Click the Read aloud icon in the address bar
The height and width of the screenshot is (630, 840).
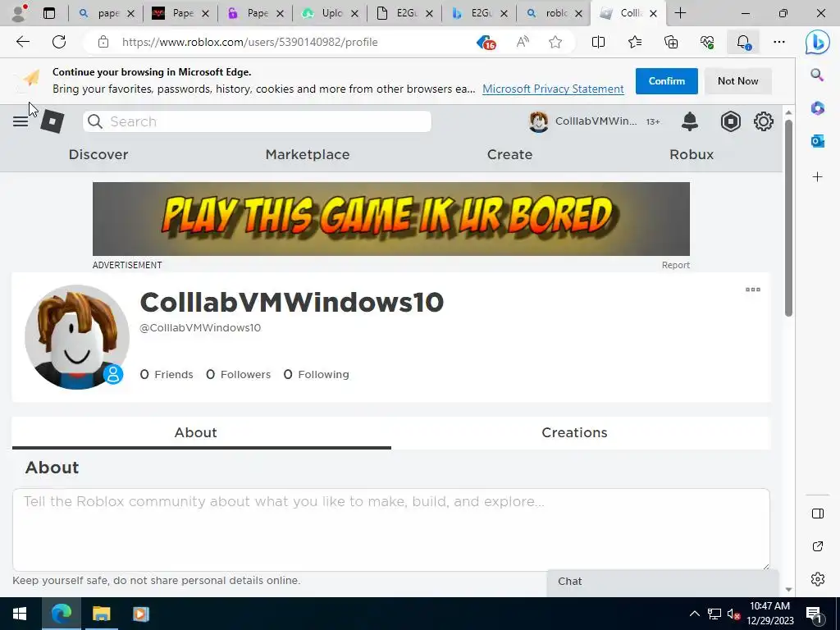click(523, 42)
